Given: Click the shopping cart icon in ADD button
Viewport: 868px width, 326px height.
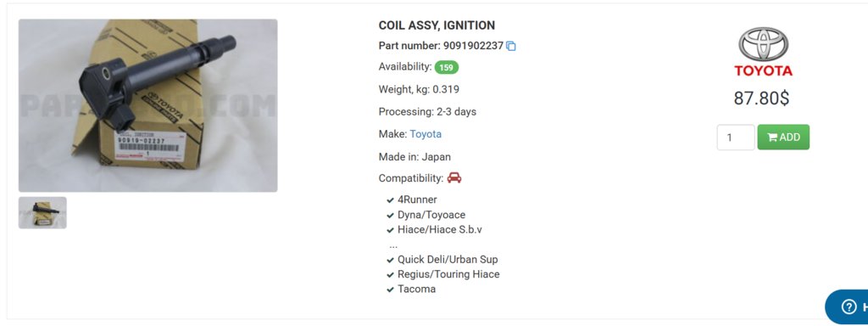Looking at the screenshot, I should tap(772, 138).
